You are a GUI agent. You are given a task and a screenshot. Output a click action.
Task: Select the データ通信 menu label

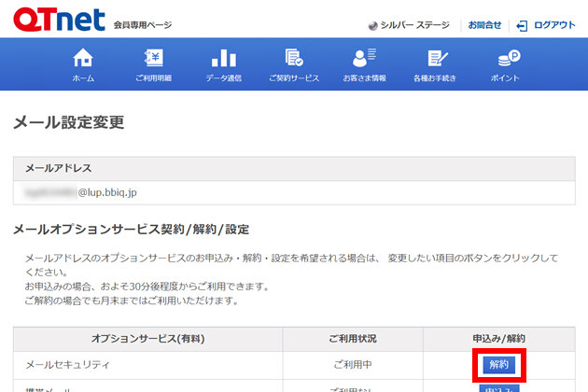point(224,78)
